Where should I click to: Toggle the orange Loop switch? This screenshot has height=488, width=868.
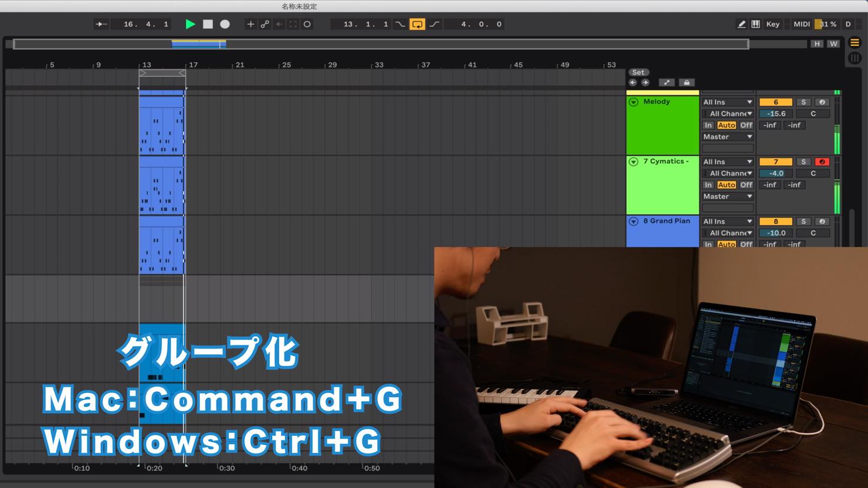pos(417,24)
